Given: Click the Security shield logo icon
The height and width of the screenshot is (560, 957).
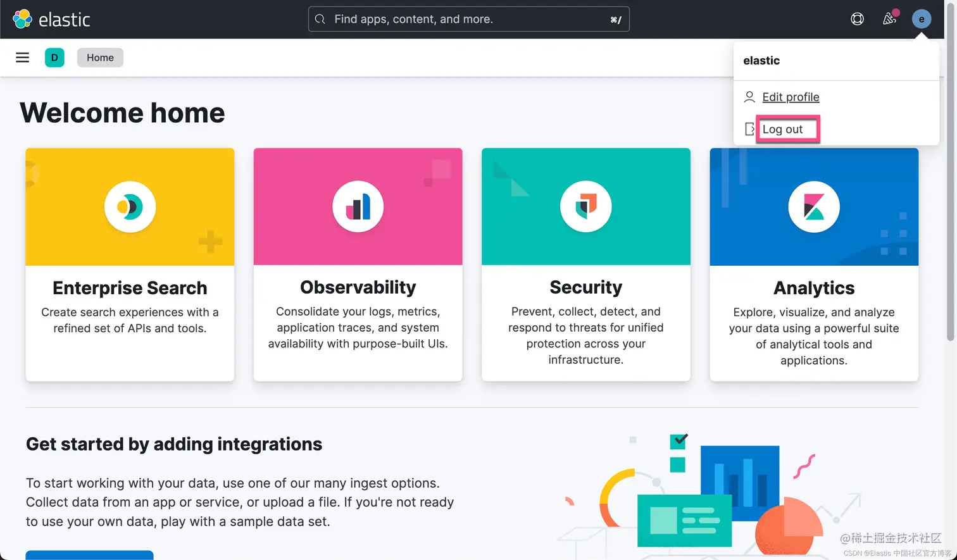Looking at the screenshot, I should pyautogui.click(x=585, y=207).
